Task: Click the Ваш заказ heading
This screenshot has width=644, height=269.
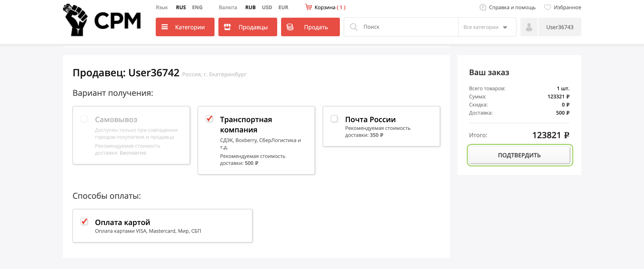Action: [489, 72]
